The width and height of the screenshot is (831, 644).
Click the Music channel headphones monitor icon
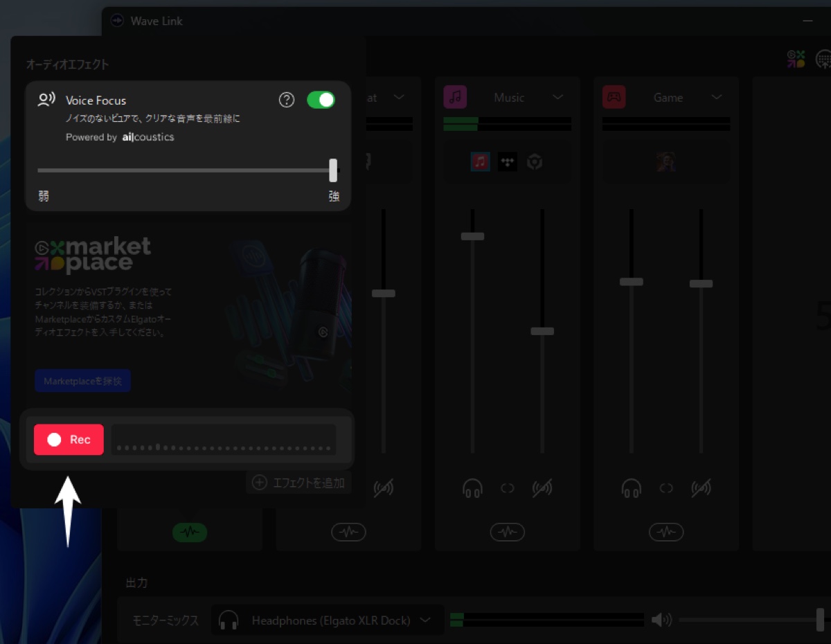472,489
